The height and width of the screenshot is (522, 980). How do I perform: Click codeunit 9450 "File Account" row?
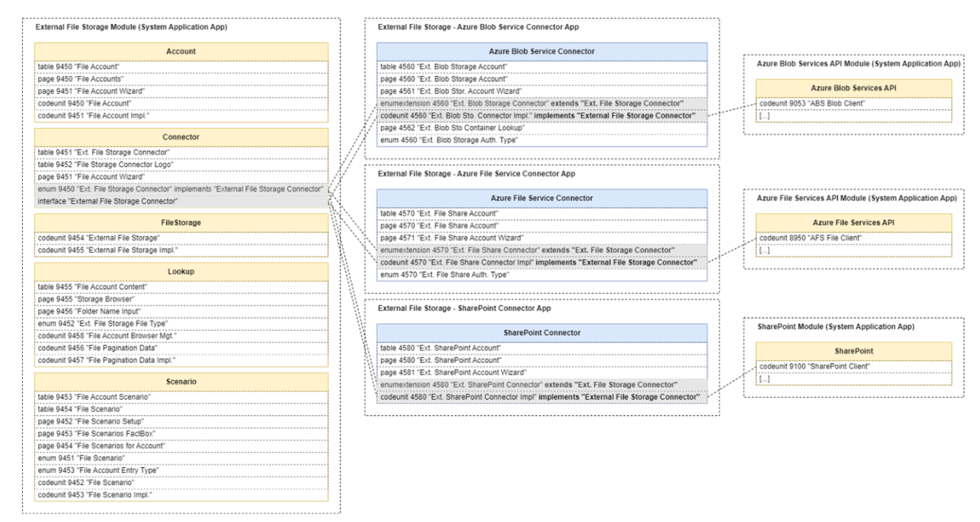coord(182,104)
